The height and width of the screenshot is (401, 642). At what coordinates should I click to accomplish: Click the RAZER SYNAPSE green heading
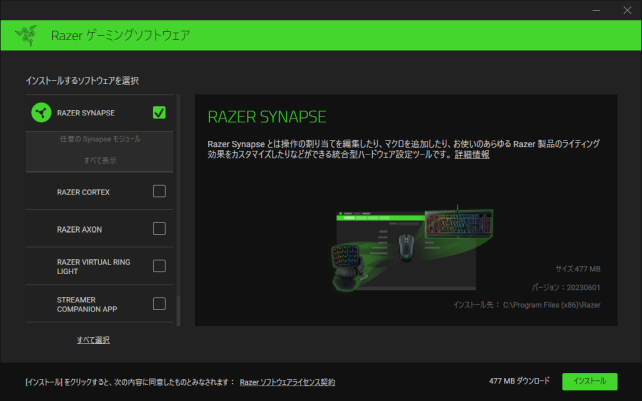(x=267, y=117)
